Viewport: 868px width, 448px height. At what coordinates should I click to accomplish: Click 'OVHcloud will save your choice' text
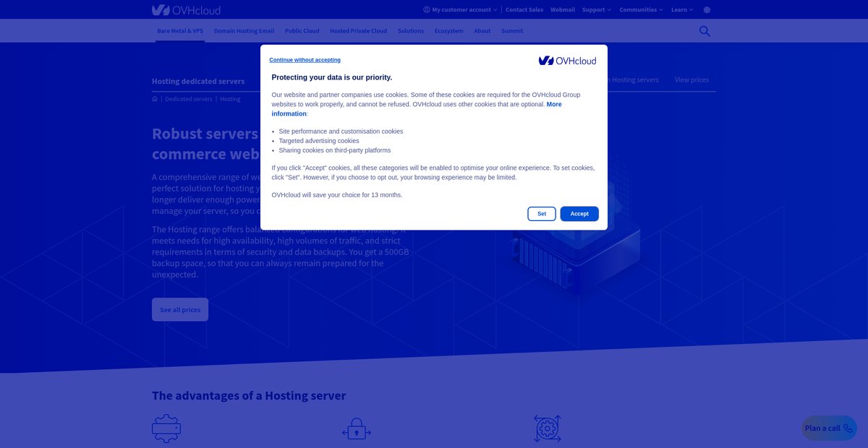[x=337, y=195]
